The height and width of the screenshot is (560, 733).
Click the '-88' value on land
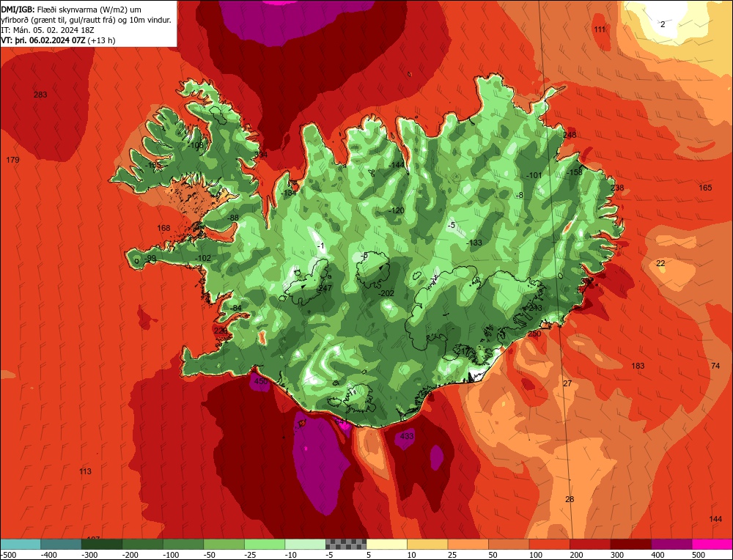(233, 218)
